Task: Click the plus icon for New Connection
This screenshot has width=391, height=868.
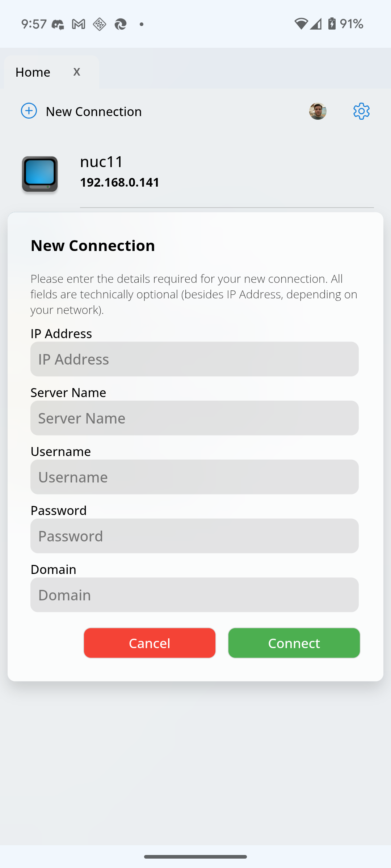Action: point(29,111)
